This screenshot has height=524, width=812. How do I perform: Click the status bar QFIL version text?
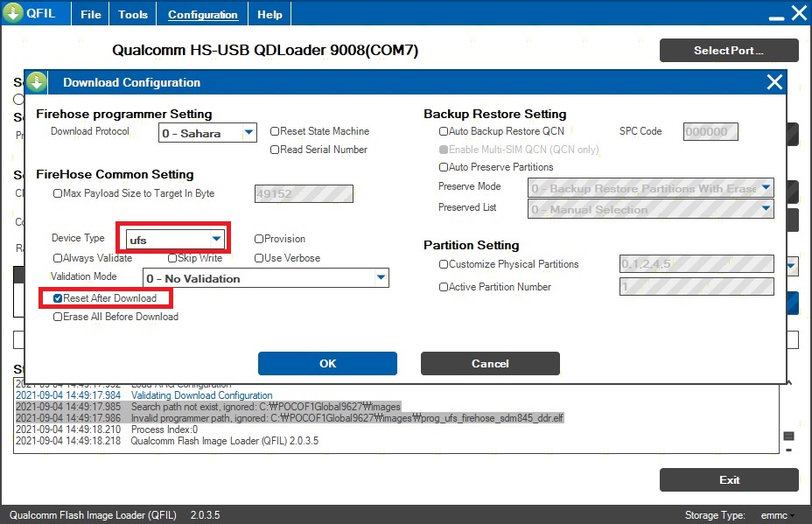point(115,515)
